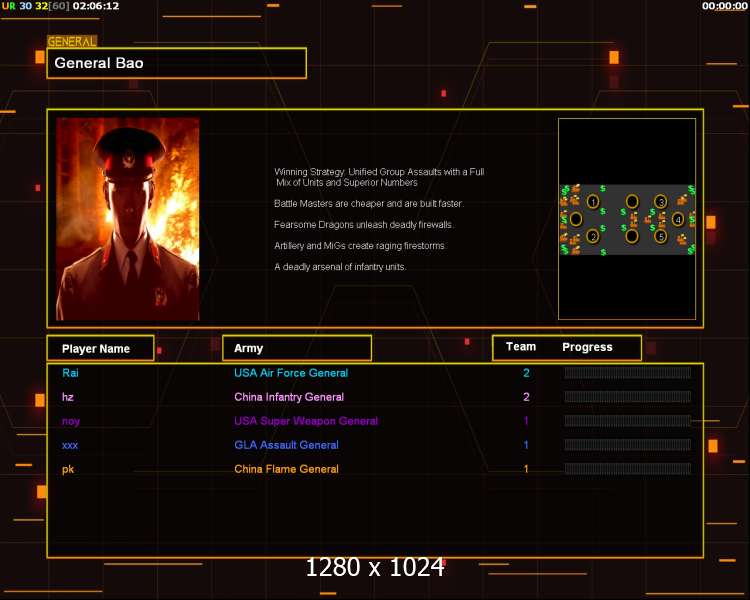Select player name Rai

[x=70, y=373]
